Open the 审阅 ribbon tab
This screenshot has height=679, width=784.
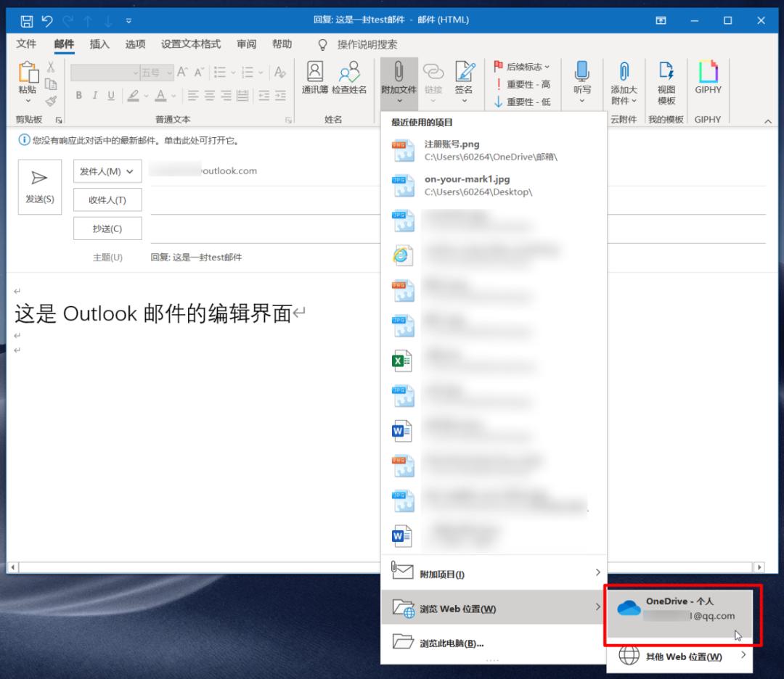[x=245, y=44]
